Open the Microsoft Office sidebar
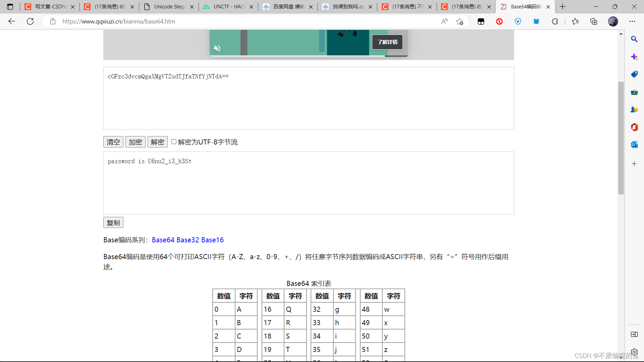Viewport: 644px width, 362px height. tap(635, 127)
